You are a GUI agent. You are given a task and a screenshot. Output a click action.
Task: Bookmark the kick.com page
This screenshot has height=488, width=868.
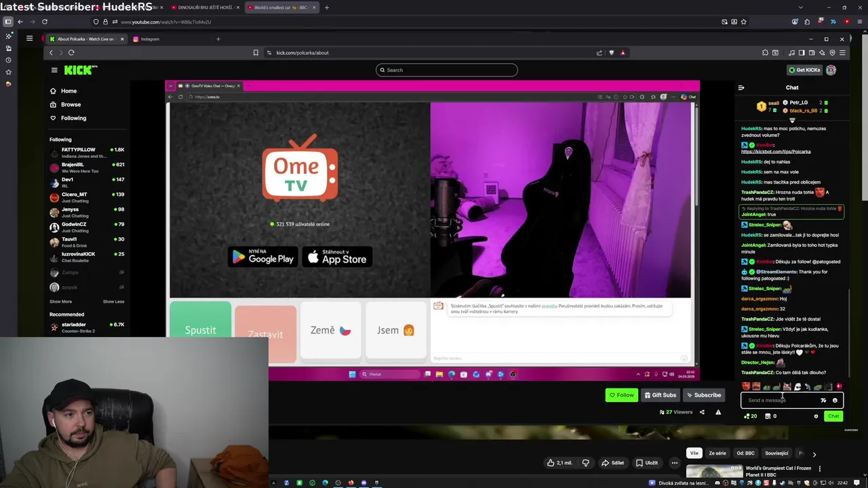point(256,53)
